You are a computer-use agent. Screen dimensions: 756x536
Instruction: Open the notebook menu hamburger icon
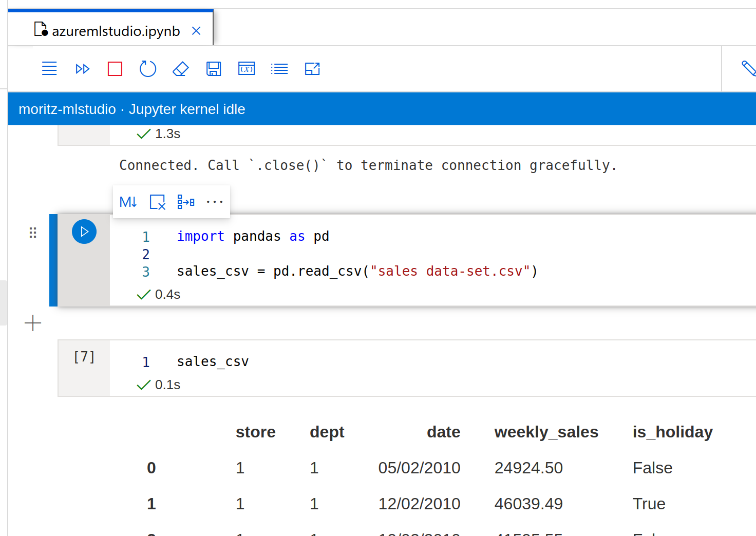click(x=49, y=68)
